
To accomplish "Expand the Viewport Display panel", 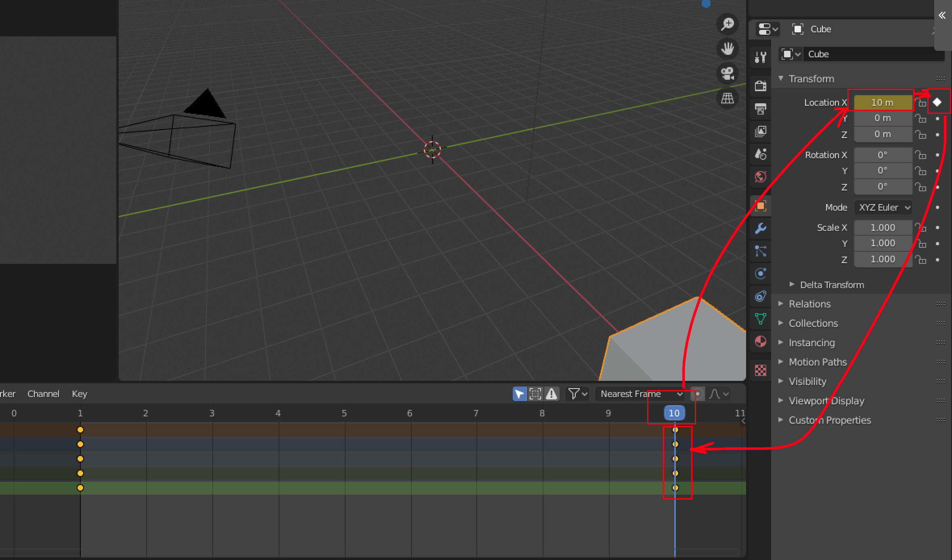I will click(781, 400).
